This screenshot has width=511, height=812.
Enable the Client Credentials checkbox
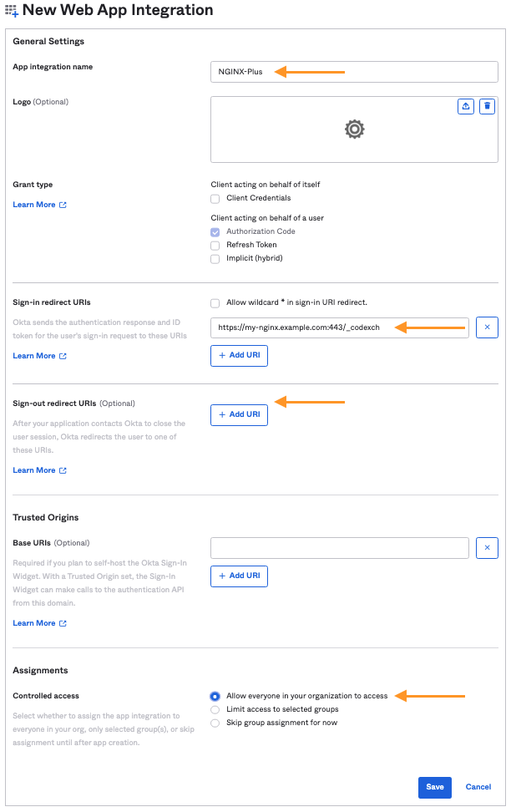click(215, 198)
